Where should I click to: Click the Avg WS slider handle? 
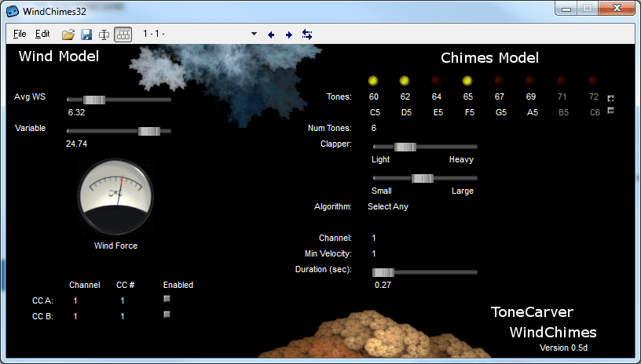point(94,100)
